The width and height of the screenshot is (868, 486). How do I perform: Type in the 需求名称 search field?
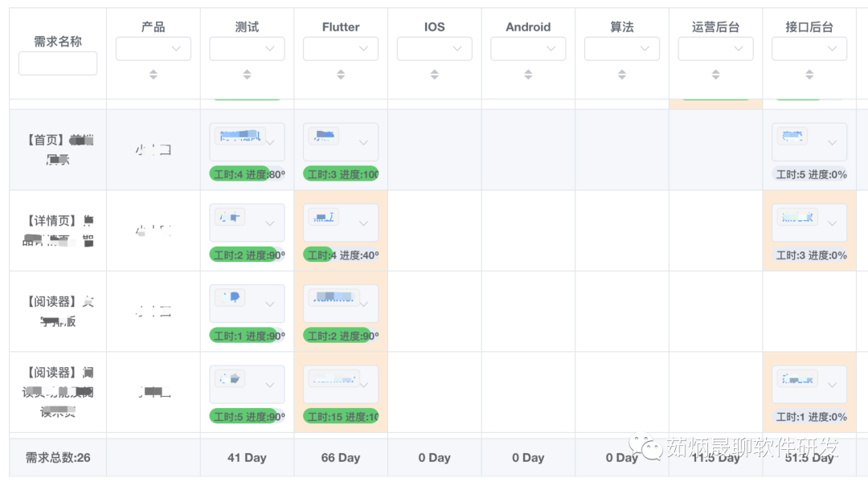click(58, 63)
